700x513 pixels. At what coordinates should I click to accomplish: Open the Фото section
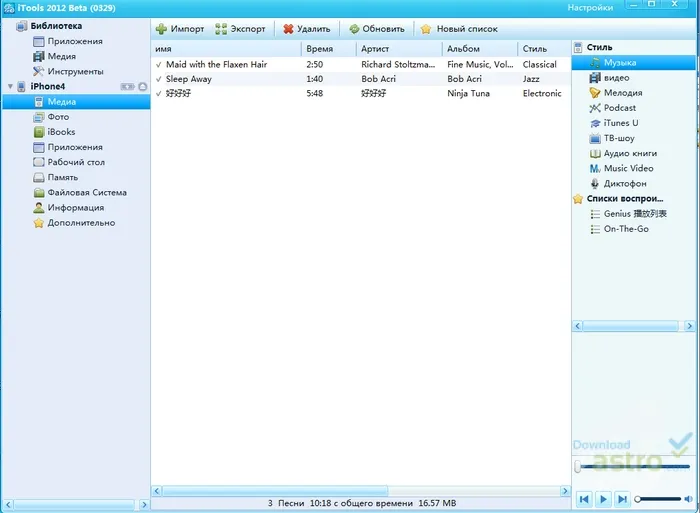51,117
